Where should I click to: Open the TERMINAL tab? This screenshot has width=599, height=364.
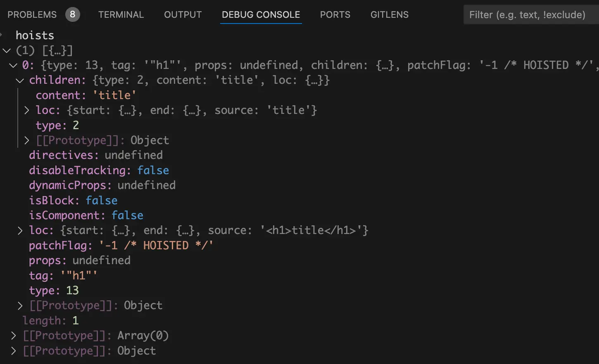tap(121, 15)
